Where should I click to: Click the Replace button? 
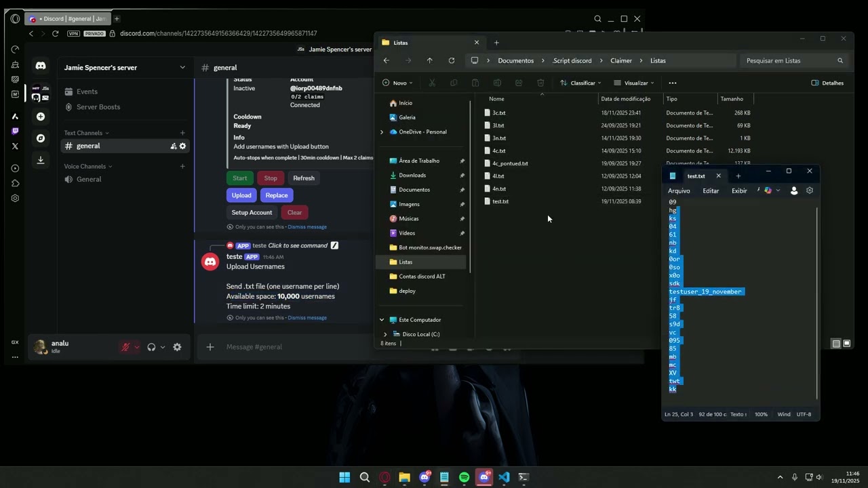click(x=277, y=195)
